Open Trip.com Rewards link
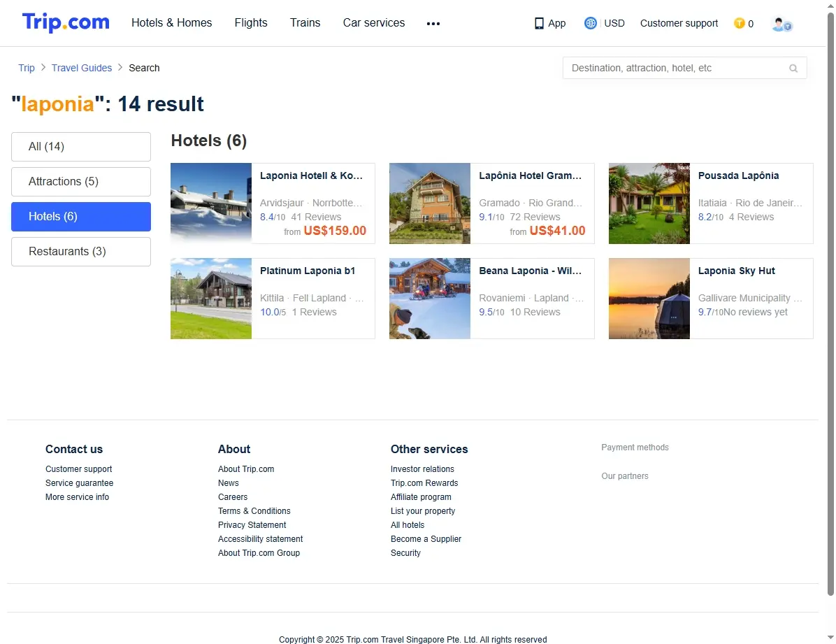The height and width of the screenshot is (644, 836). [424, 483]
